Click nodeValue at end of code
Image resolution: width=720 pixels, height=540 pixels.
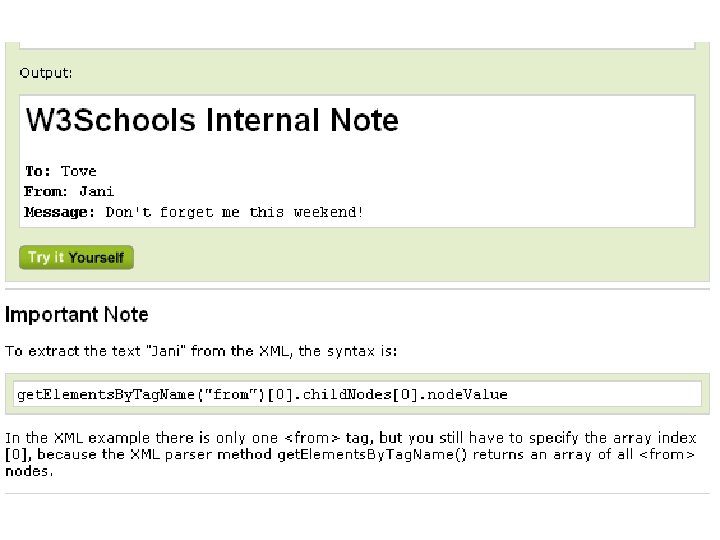click(467, 394)
